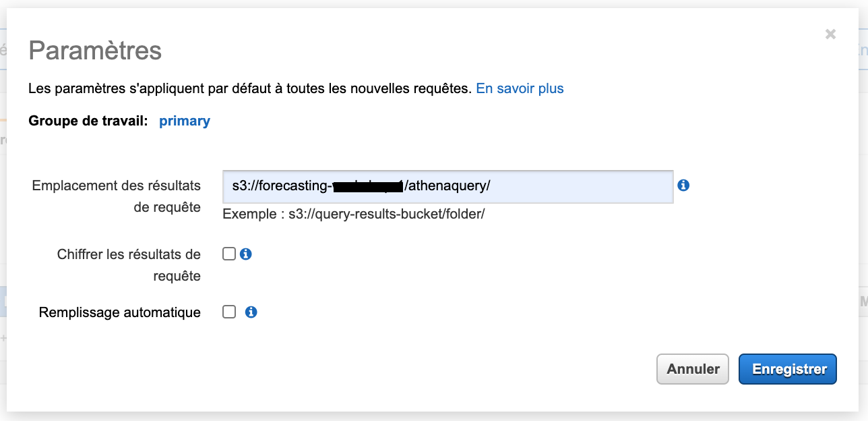The image size is (868, 421).
Task: Open the primary workgroup link
Action: 185,121
